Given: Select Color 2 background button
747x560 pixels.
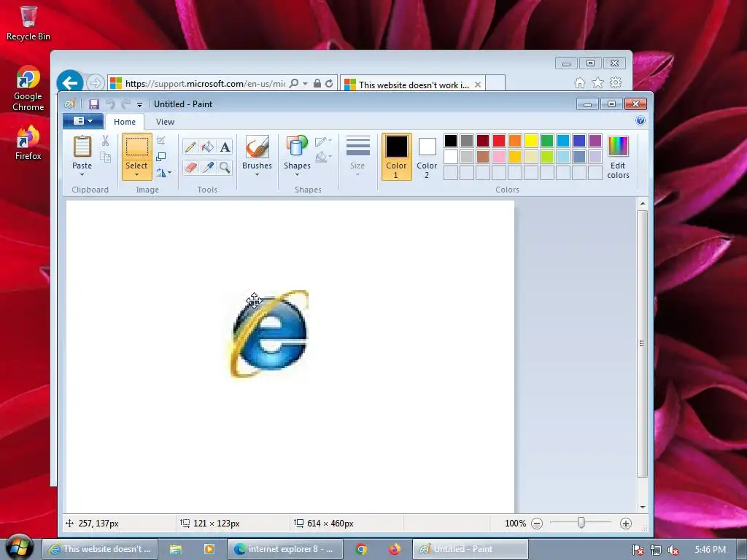Looking at the screenshot, I should pos(427,157).
